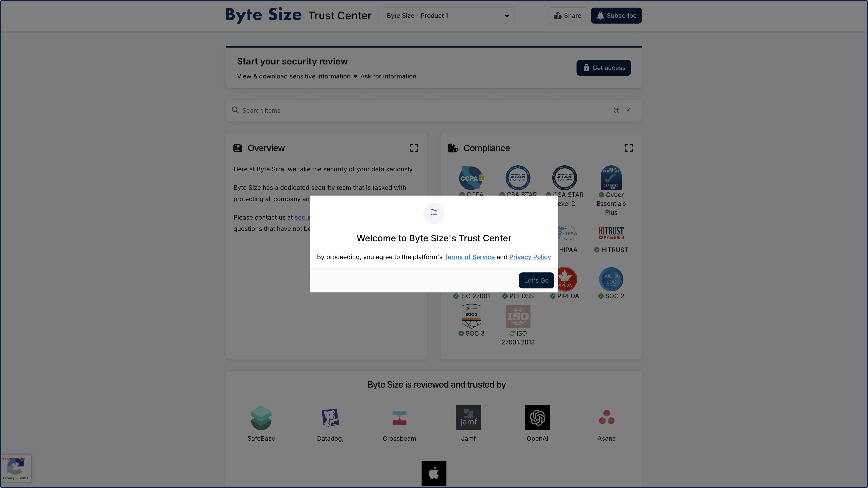Click the CCPA compliance badge
Viewport: 868px width, 488px height.
pos(471,178)
